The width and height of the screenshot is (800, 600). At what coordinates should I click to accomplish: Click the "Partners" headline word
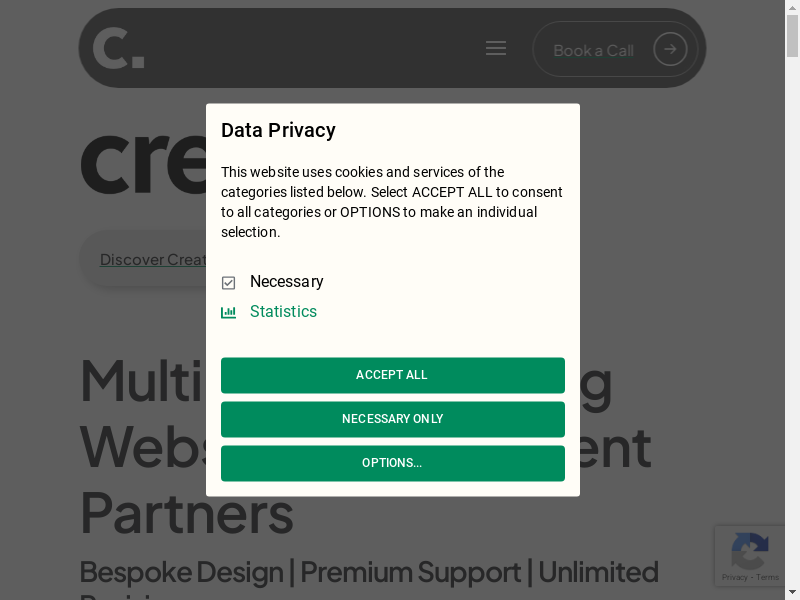point(186,512)
